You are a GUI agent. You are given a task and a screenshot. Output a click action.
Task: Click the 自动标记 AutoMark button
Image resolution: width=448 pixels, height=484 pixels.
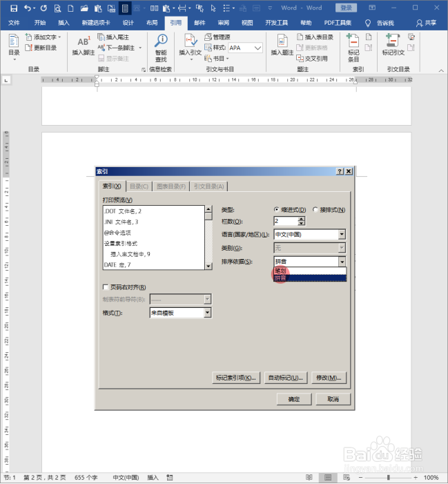tap(286, 378)
